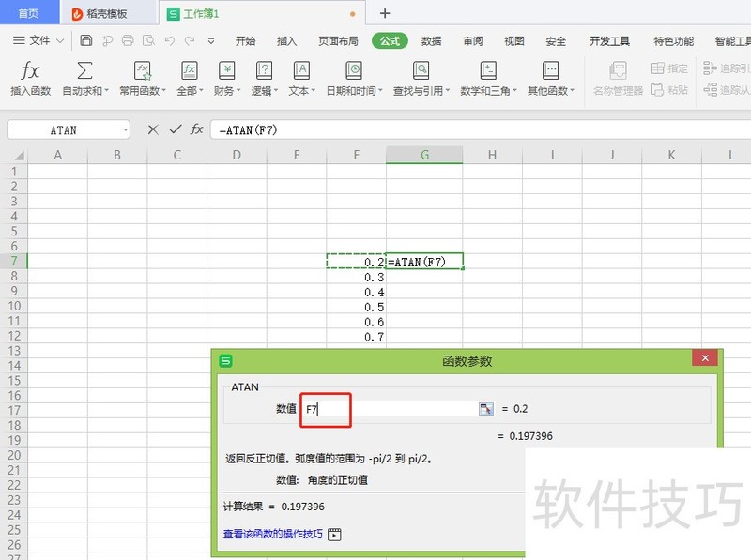751x560 pixels.
Task: Open 查看该函数的操作技巧 link
Action: click(x=272, y=534)
